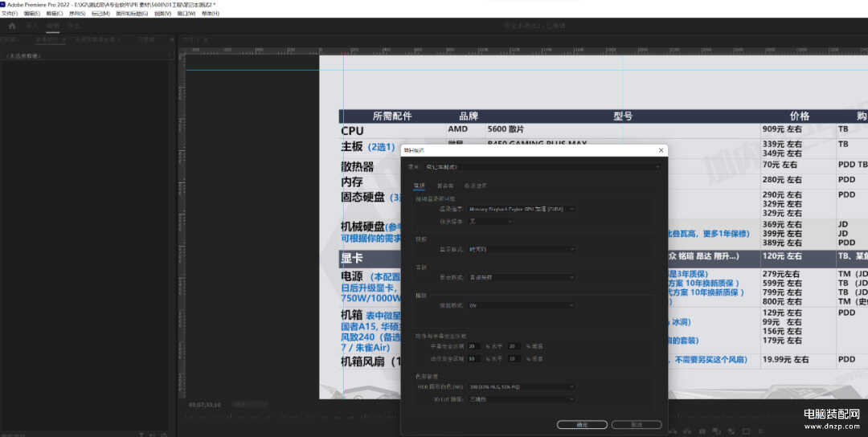Click the 'AMD' brand cell
Image resolution: width=868 pixels, height=437 pixels.
tap(458, 129)
